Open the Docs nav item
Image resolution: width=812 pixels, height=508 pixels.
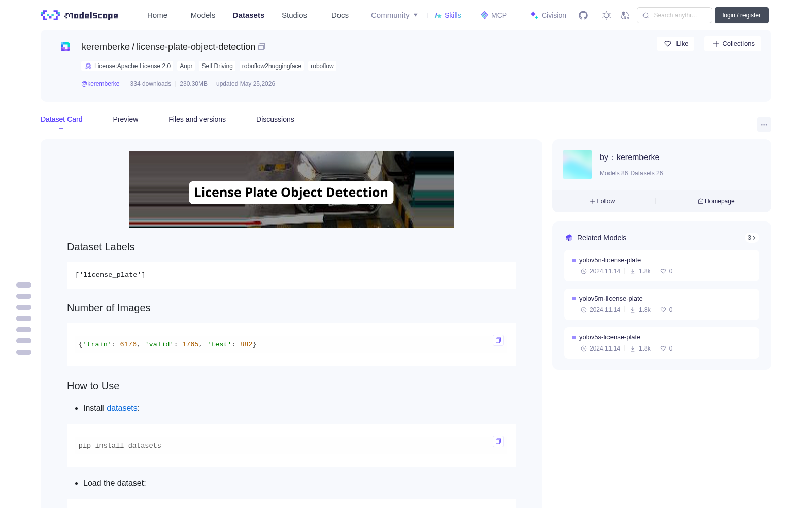point(340,15)
